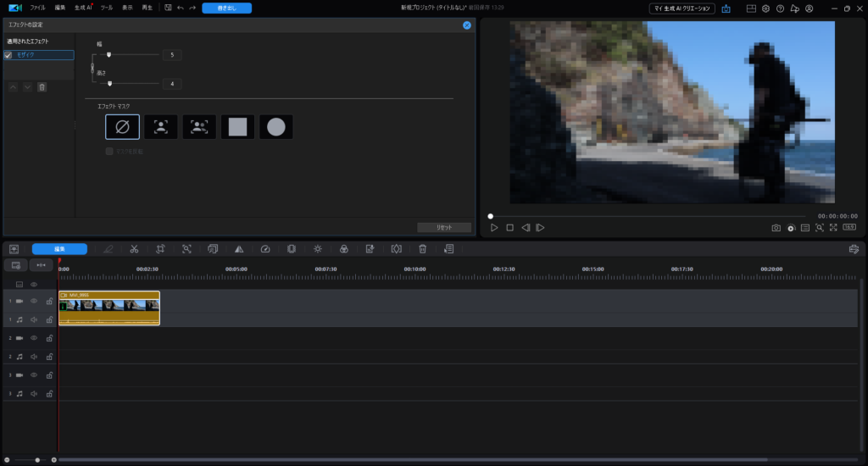Delete the clip using timeline trash icon
Image resolution: width=868 pixels, height=466 pixels.
[x=422, y=249]
